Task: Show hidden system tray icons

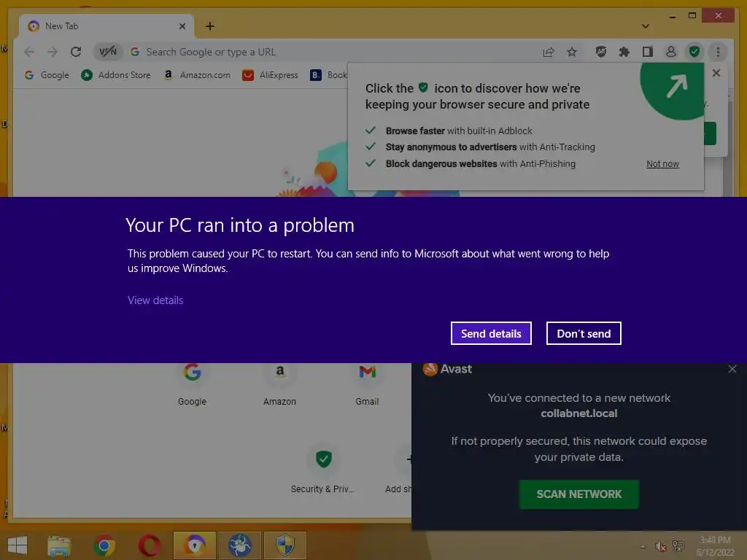Action: pos(643,546)
